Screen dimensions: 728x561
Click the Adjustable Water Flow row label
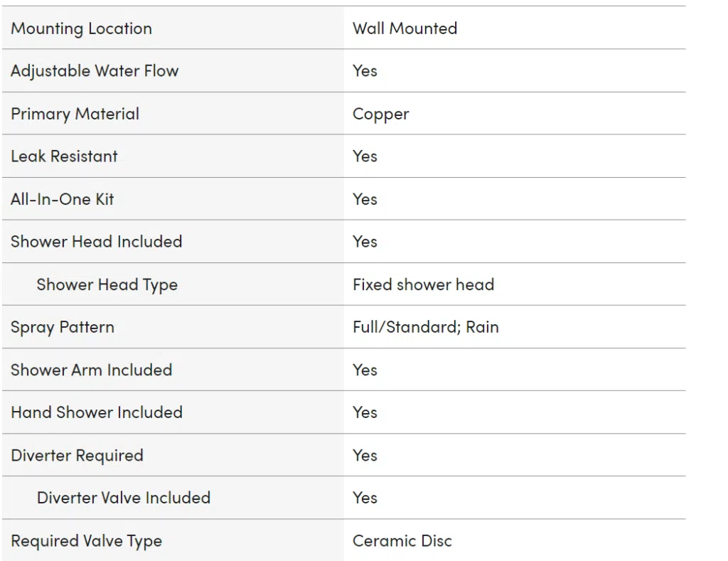tap(95, 71)
